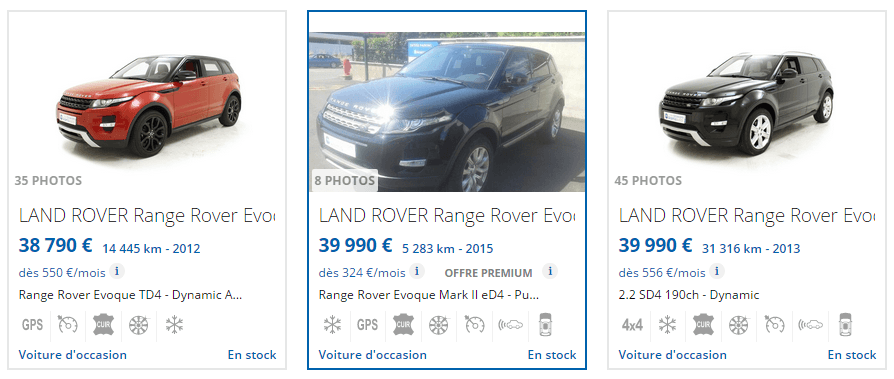The height and width of the screenshot is (379, 894).
Task: Click cruise control icon on 14 445 km listing
Action: (x=67, y=325)
